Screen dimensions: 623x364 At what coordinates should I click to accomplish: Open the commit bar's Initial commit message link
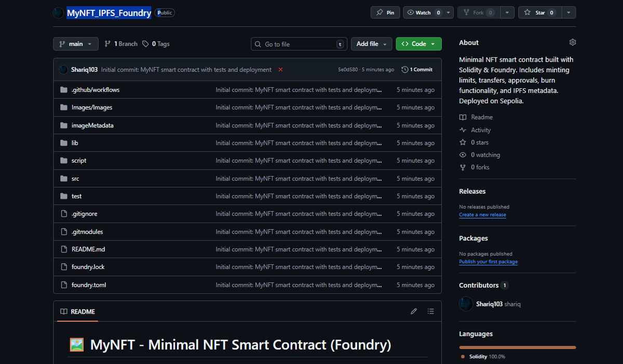[186, 70]
